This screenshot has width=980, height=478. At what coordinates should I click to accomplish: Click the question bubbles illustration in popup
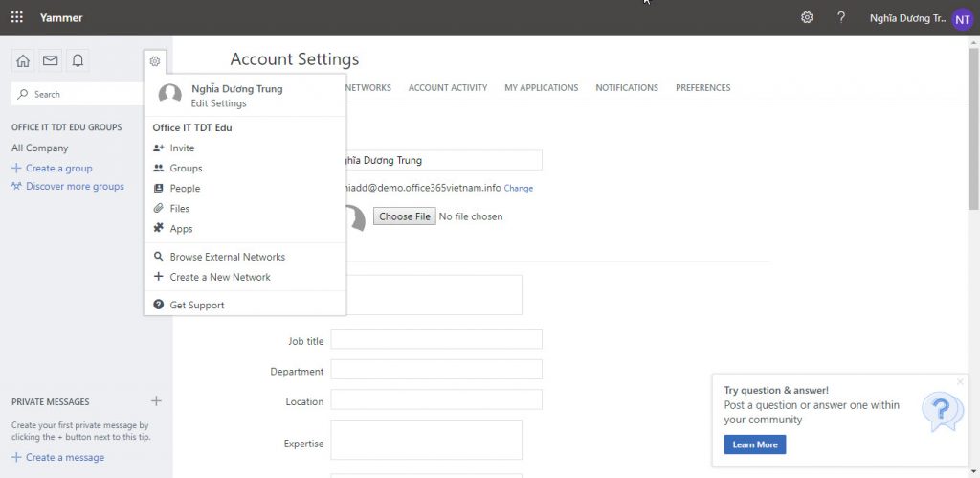click(x=943, y=412)
